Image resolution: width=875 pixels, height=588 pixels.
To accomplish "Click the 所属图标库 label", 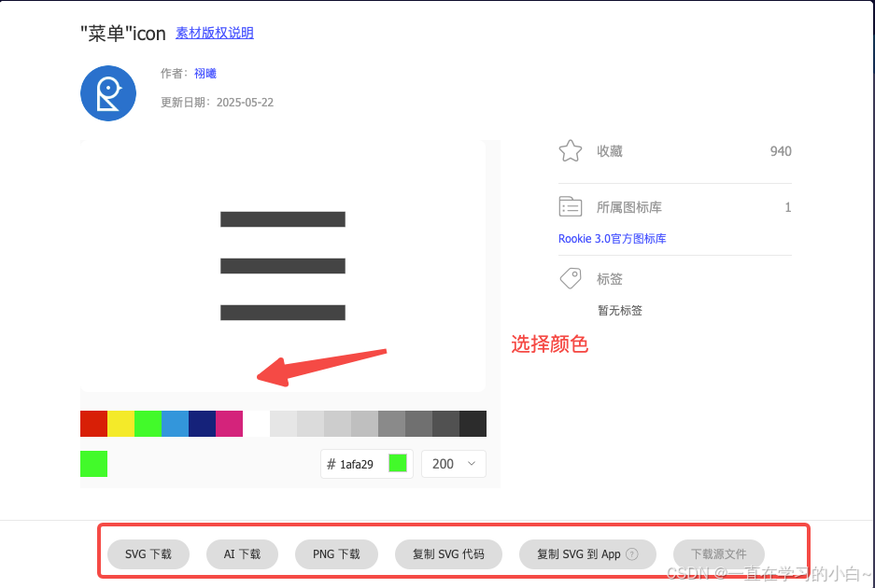I will click(628, 207).
